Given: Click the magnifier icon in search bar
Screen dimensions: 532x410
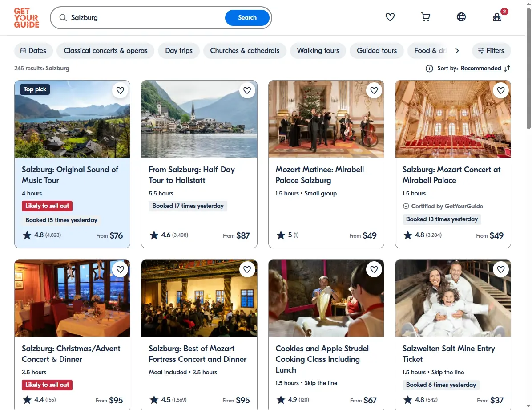Looking at the screenshot, I should click(x=63, y=18).
